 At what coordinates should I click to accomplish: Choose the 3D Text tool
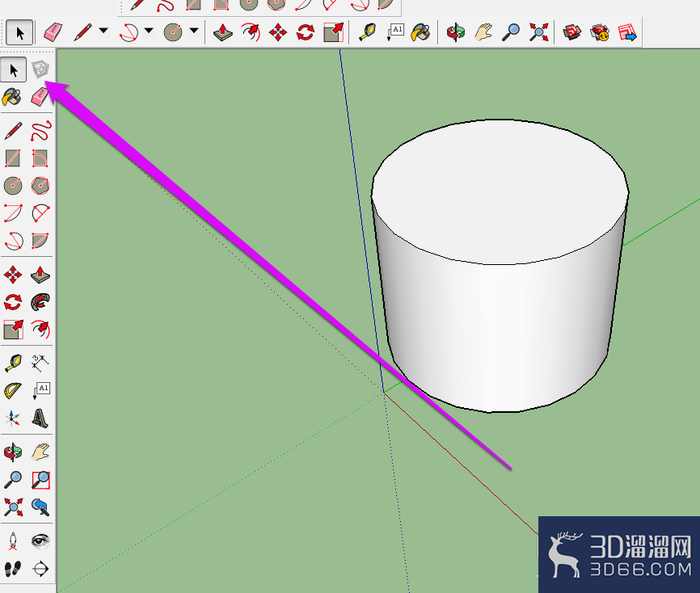[40, 418]
